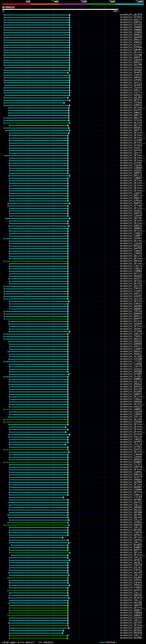This screenshot has width=146, height=644.
Task: Select hit label UniRef100_C3KI74
Action: 131,266
